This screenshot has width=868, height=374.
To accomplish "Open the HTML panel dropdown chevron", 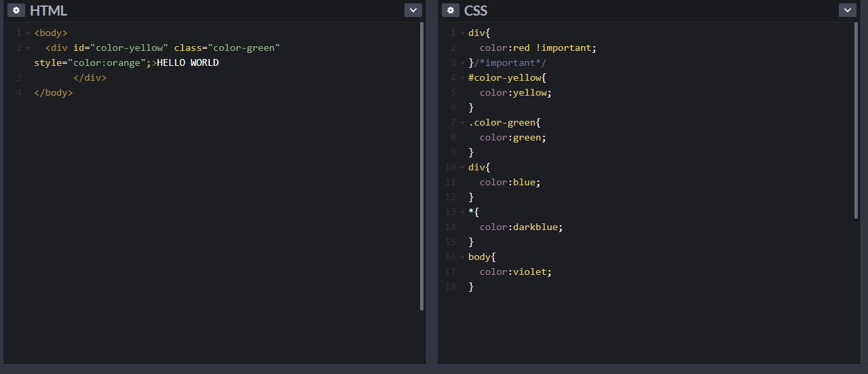I will (x=413, y=10).
